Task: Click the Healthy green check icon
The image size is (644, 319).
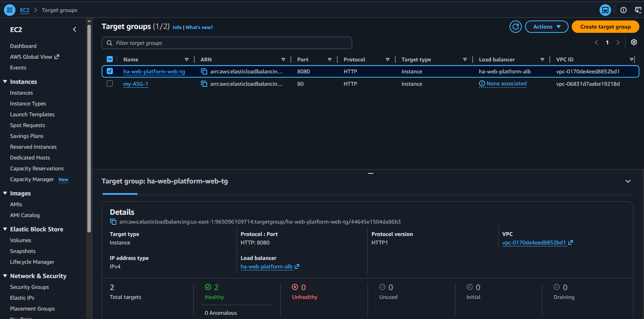Action: coord(208,287)
